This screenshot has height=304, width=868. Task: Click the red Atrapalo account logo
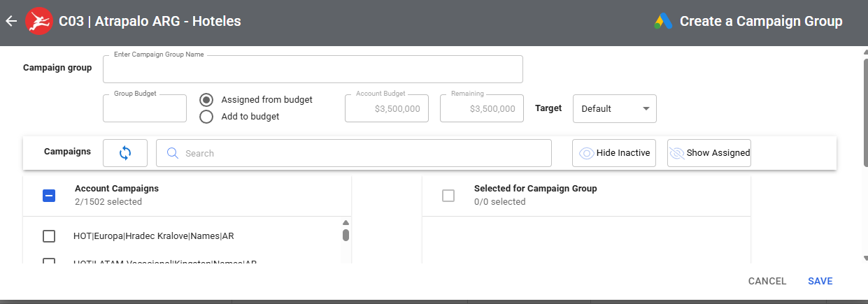pyautogui.click(x=38, y=21)
